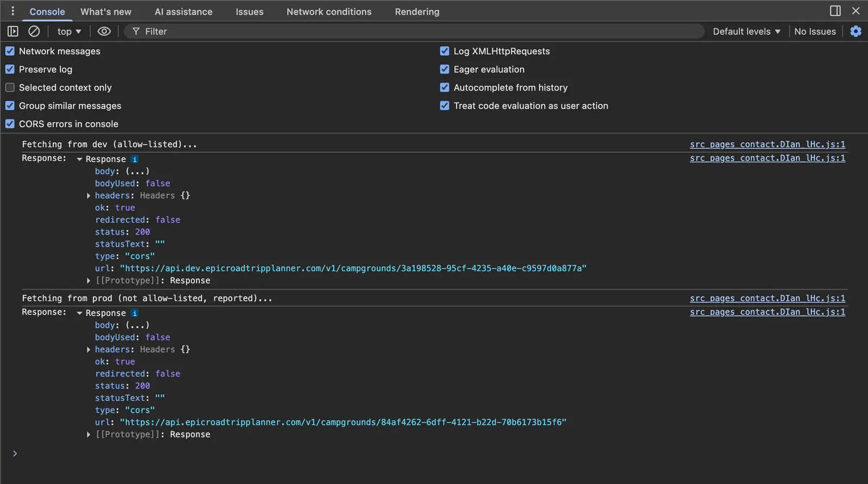Viewport: 868px width, 484px height.
Task: Click the No Issues button
Action: (x=815, y=31)
